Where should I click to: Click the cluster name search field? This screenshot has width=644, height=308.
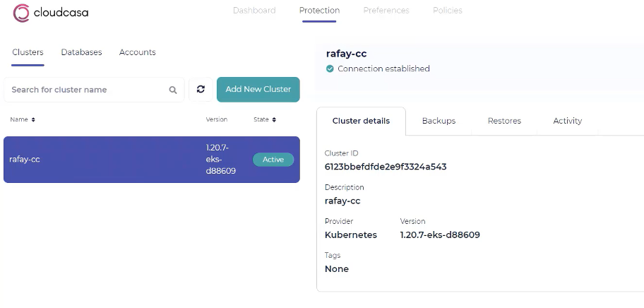click(94, 90)
